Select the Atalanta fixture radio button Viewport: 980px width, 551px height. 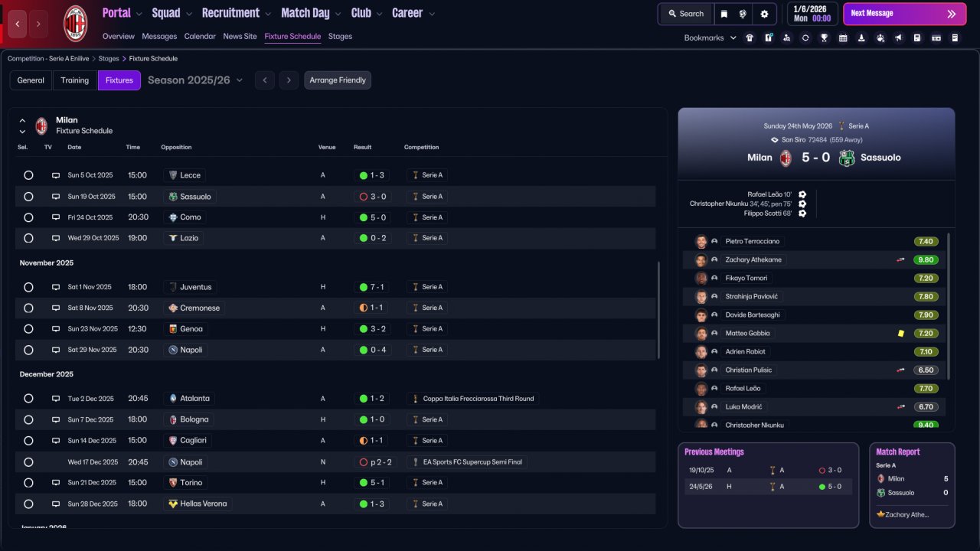(28, 399)
